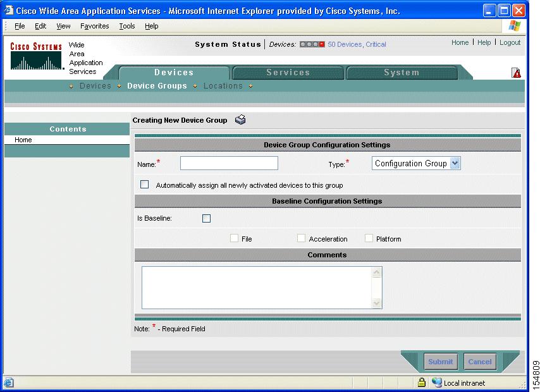
Task: Open the Help menu in the menu bar
Action: click(152, 26)
